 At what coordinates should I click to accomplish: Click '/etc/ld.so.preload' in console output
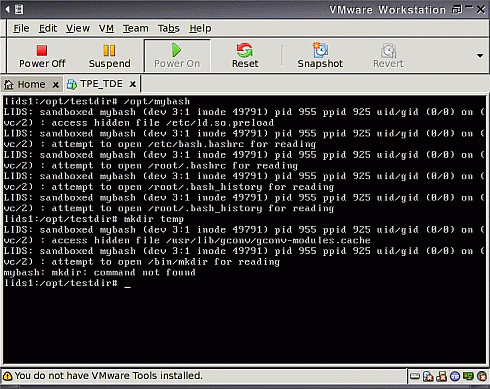pyautogui.click(x=220, y=123)
